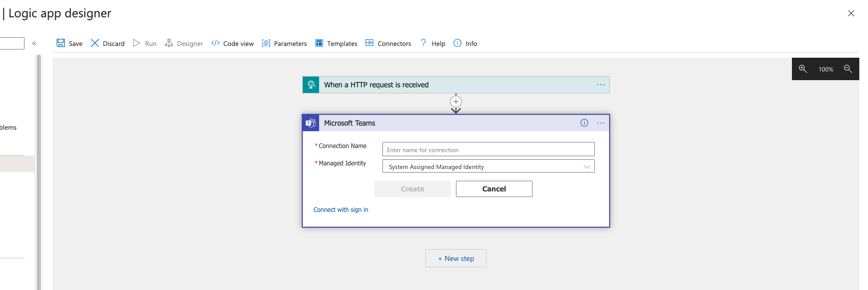The image size is (868, 290).
Task: Close the Logic app designer blade
Action: click(851, 13)
